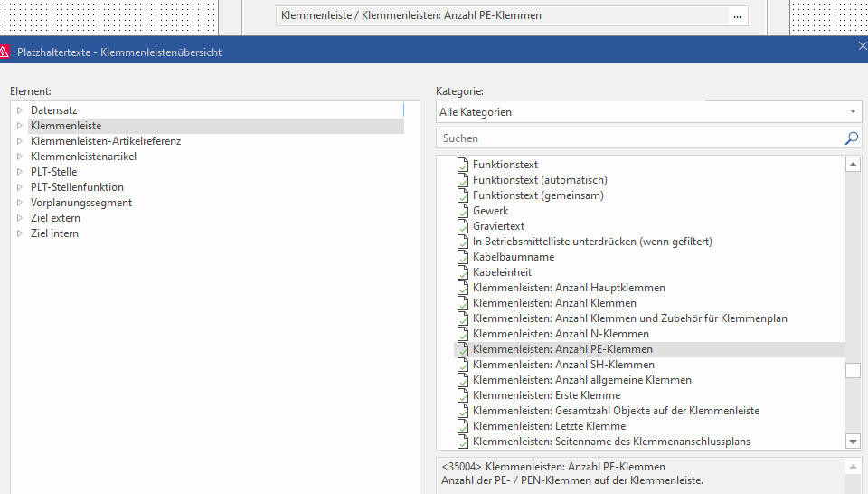The image size is (868, 494).
Task: Click the Funktionstext (automatisch) property icon
Action: pos(463,180)
